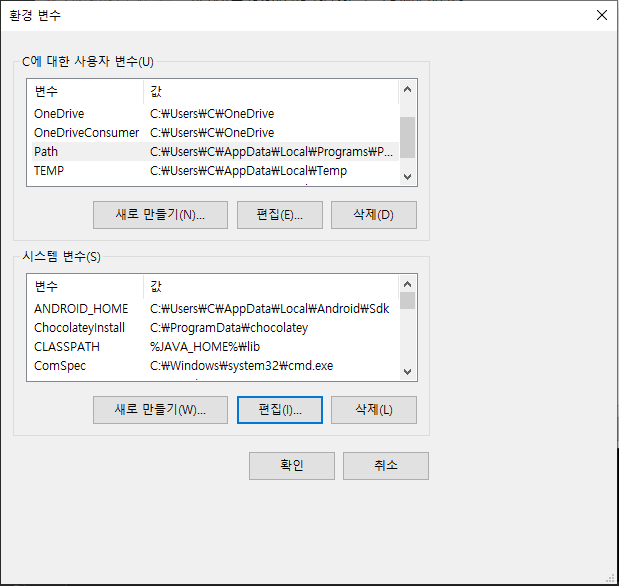Click C:\Users\C\OneDrive value in OneDriveConsumer row
Screen dimensions: 619x586
pyautogui.click(x=212, y=133)
